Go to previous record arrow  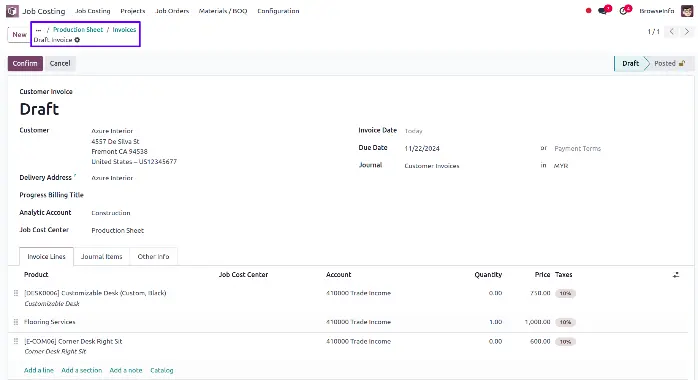(671, 32)
